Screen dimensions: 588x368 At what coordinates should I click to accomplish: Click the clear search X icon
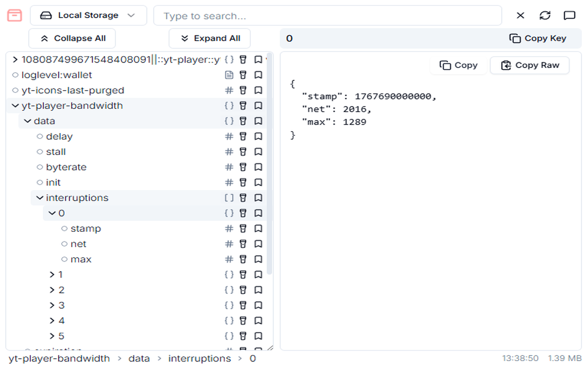(x=520, y=16)
